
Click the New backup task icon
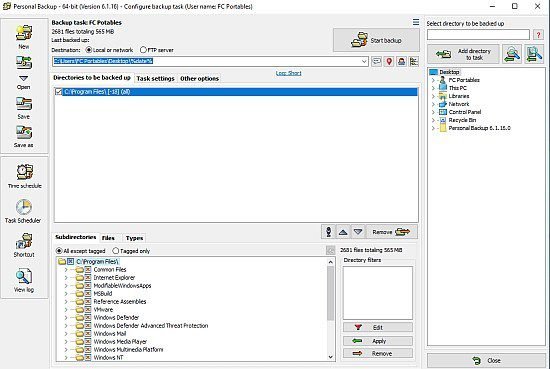pyautogui.click(x=24, y=33)
